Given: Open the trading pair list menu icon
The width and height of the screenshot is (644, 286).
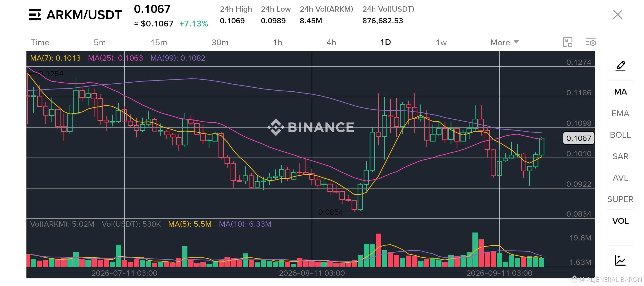Looking at the screenshot, I should tap(35, 15).
